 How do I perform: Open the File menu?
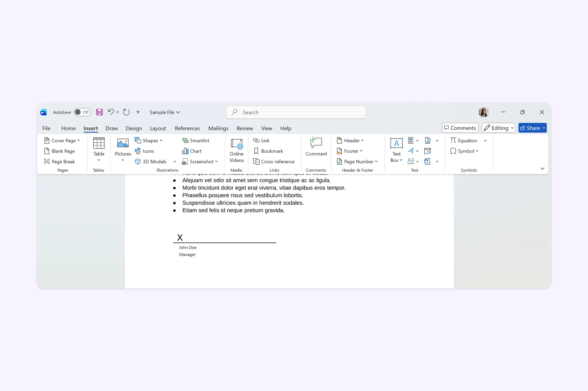pyautogui.click(x=46, y=128)
